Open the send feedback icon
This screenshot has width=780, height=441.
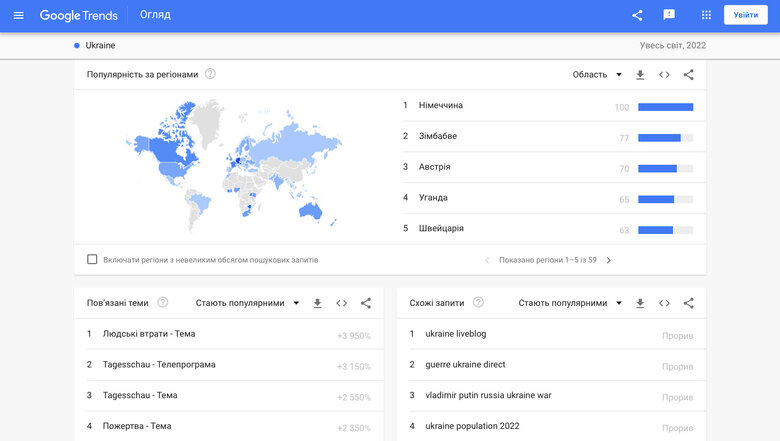tap(669, 15)
